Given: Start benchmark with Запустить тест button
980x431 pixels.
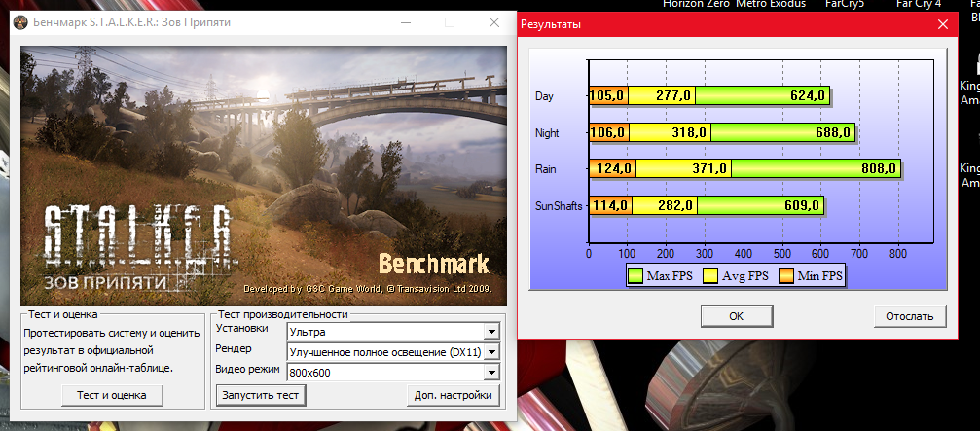Looking at the screenshot, I should pyautogui.click(x=261, y=395).
